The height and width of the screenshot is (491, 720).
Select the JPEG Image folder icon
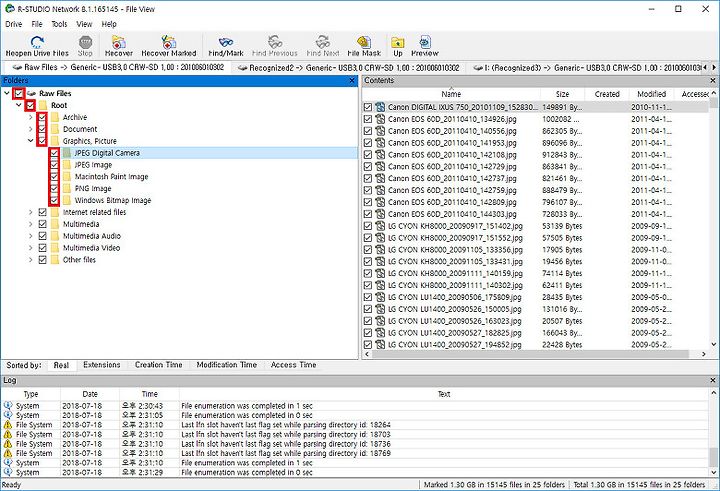67,164
